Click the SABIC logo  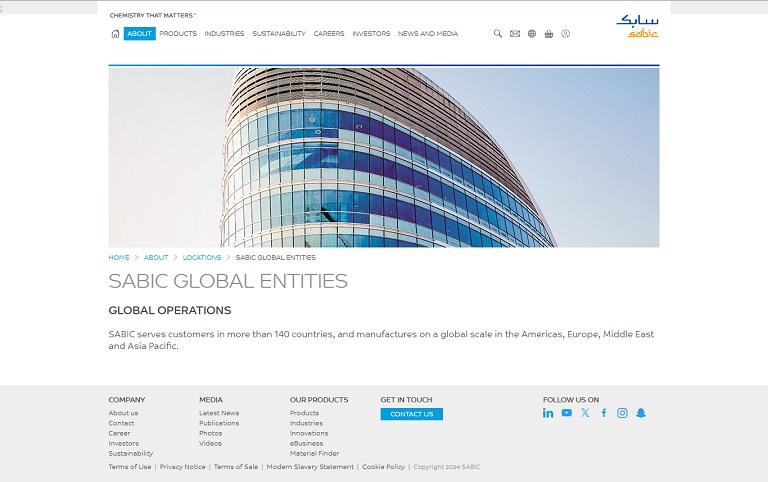coord(637,26)
